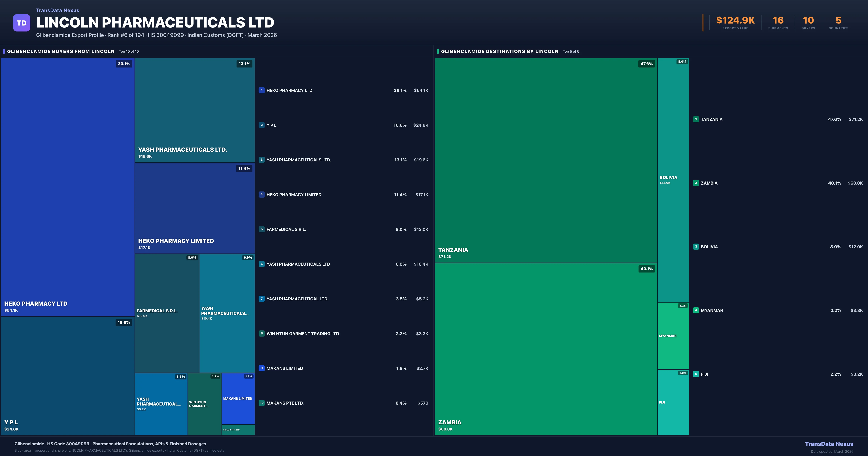Screen dimensions: 868x456
Task: Click the purple TD logo icon
Action: point(22,23)
